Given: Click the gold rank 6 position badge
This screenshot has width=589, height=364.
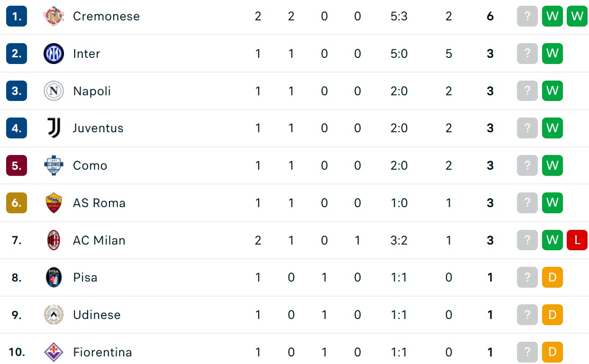Looking at the screenshot, I should [17, 203].
